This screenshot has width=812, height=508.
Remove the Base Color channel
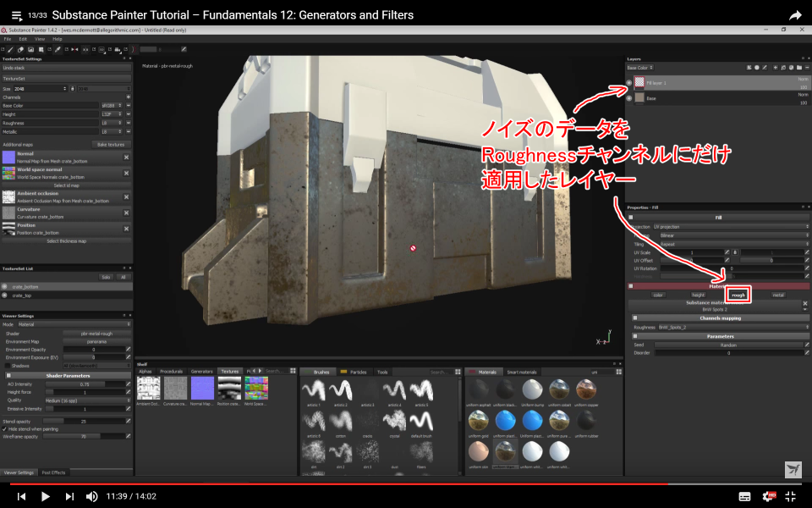[128, 105]
